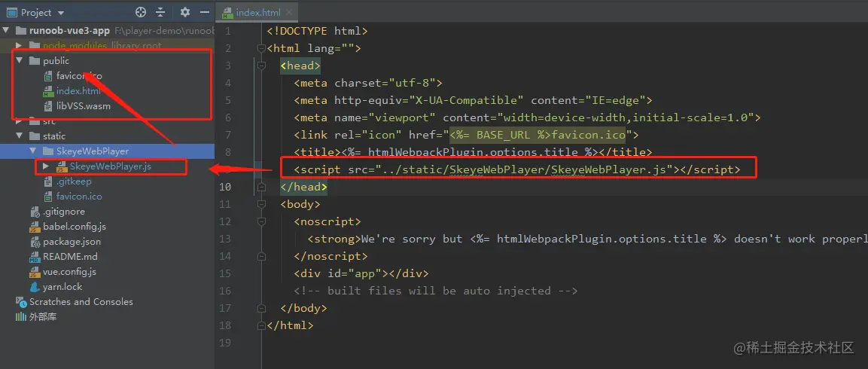868x369 pixels.
Task: Expand the src folder arrow
Action: click(x=19, y=120)
